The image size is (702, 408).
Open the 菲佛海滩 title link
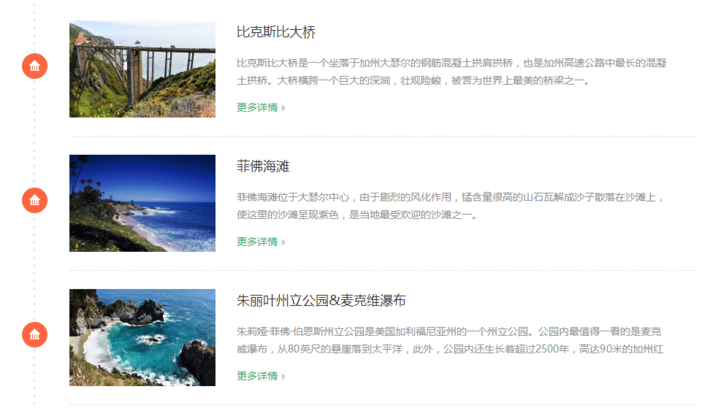pyautogui.click(x=263, y=166)
